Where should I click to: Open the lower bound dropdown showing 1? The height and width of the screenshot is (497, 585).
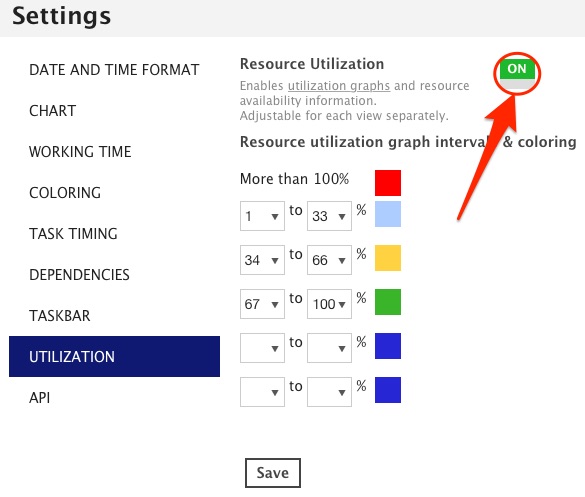coord(262,216)
